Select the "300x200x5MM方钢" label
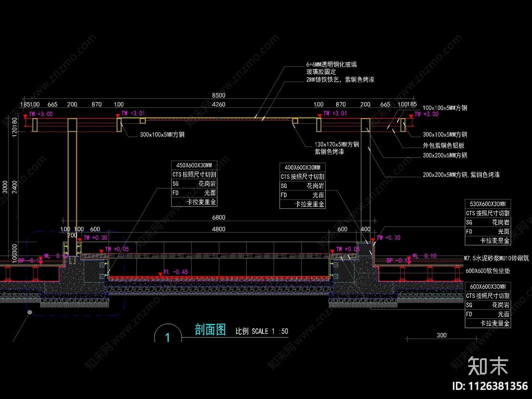 click(445, 155)
